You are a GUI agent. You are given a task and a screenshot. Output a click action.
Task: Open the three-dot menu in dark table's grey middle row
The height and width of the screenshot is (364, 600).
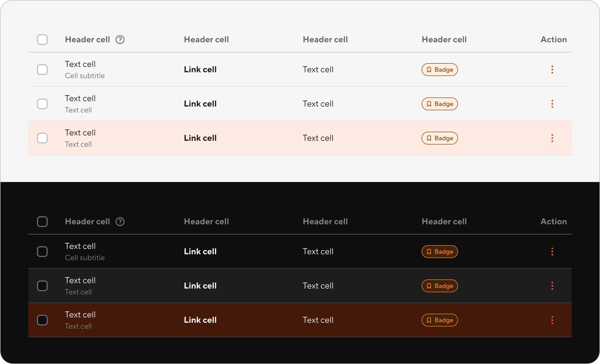pos(552,286)
